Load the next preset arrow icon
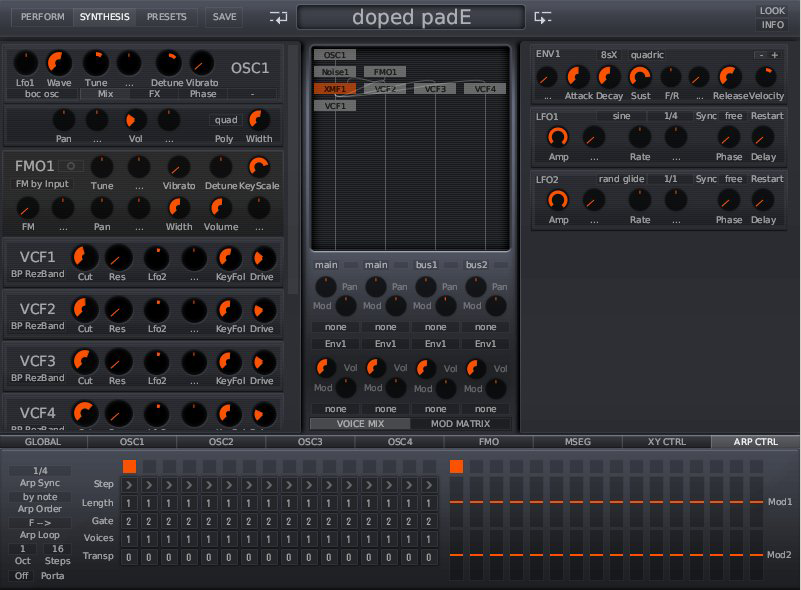Screen dimensions: 801x590 (x=543, y=18)
